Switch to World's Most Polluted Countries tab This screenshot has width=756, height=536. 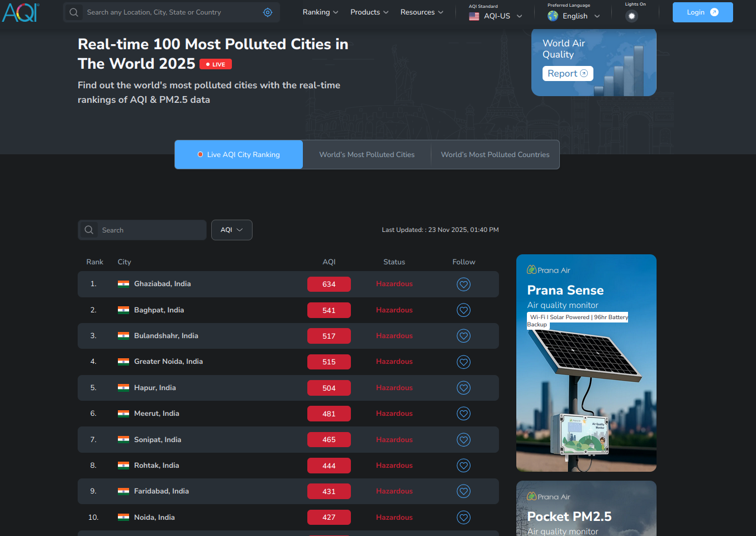click(495, 155)
